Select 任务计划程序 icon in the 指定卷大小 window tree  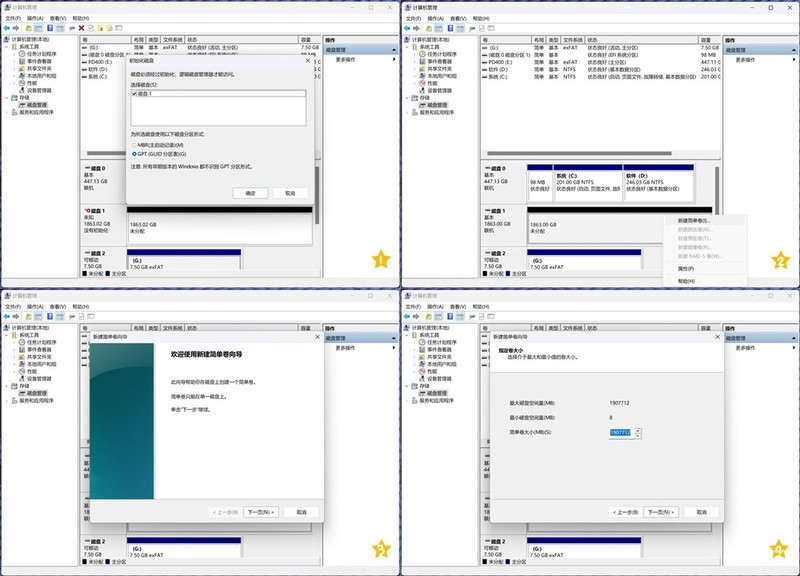[422, 342]
